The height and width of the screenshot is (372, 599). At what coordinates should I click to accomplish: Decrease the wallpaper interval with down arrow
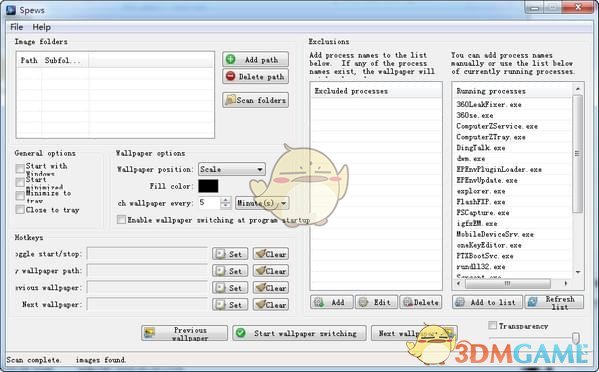click(226, 206)
